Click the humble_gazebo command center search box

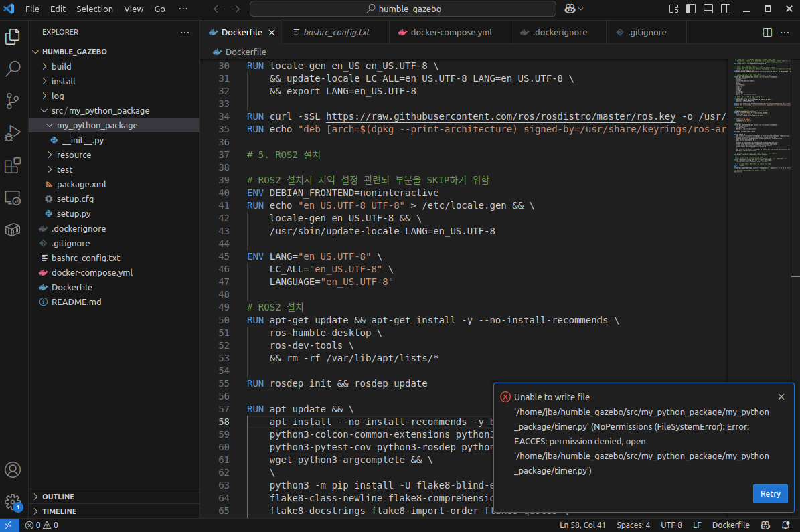[x=402, y=9]
